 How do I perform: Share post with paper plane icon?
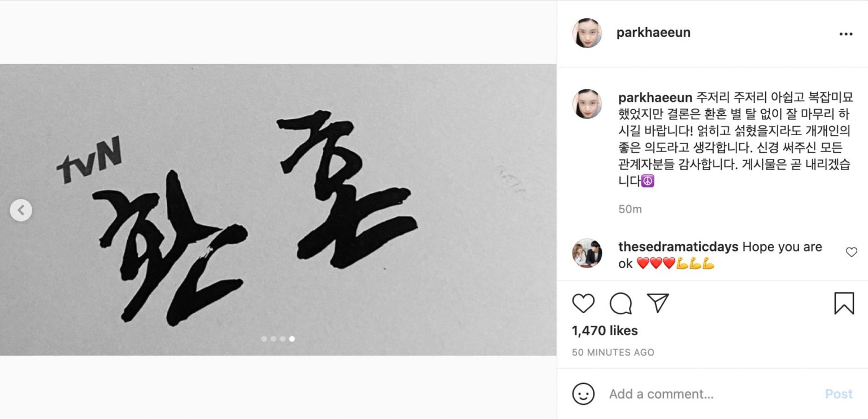tap(658, 303)
